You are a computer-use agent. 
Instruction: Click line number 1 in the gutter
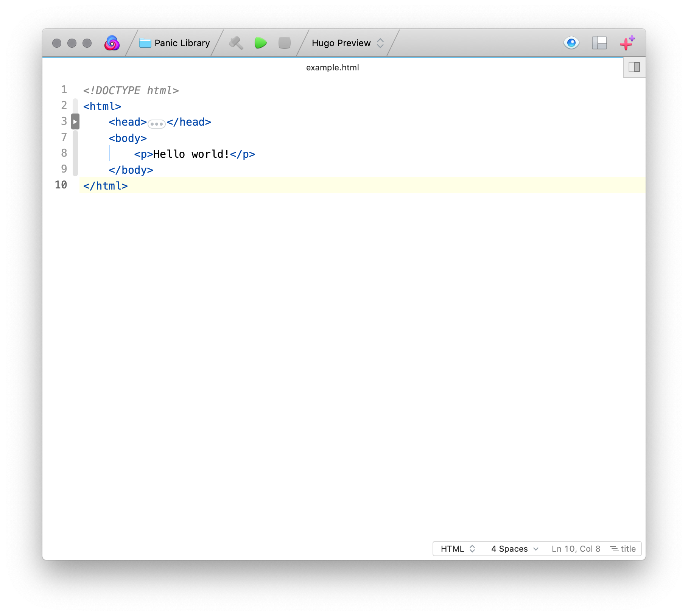click(64, 90)
